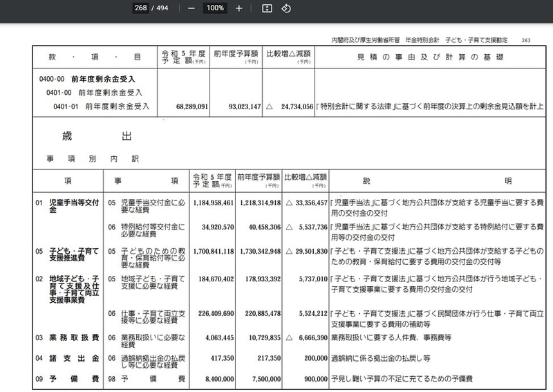553x392 pixels.
Task: Click the value 24,734,056
Action: 297,106
